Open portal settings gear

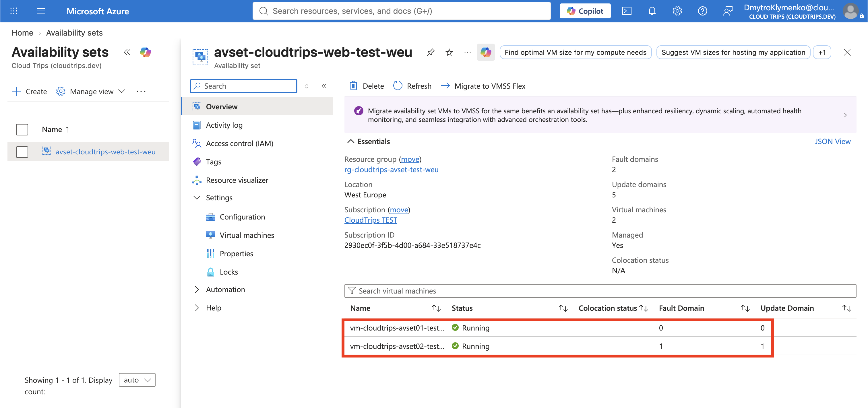point(677,11)
